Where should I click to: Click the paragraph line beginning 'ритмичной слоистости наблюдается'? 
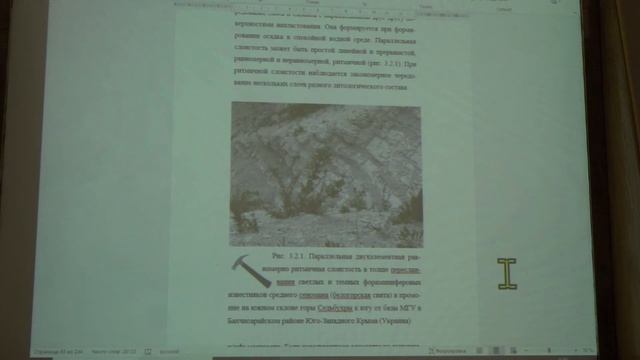tap(324, 74)
